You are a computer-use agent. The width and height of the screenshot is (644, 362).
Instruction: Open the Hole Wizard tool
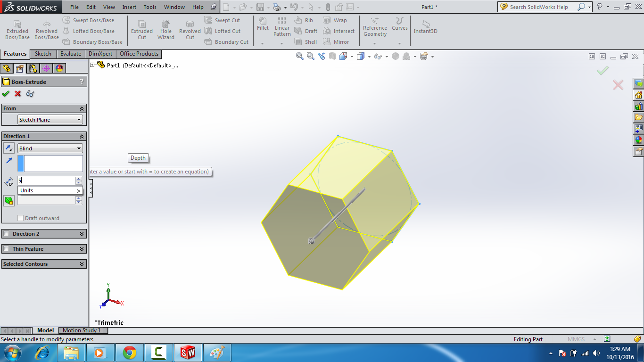point(165,30)
